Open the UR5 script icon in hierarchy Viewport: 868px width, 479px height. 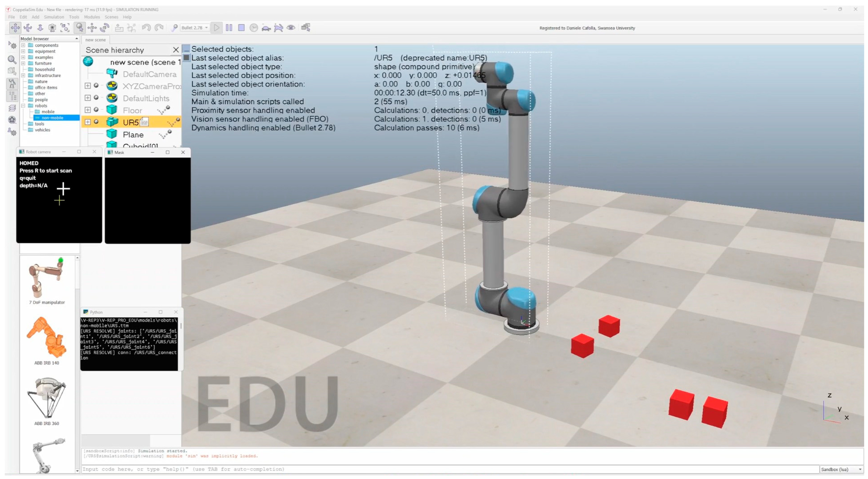(144, 122)
